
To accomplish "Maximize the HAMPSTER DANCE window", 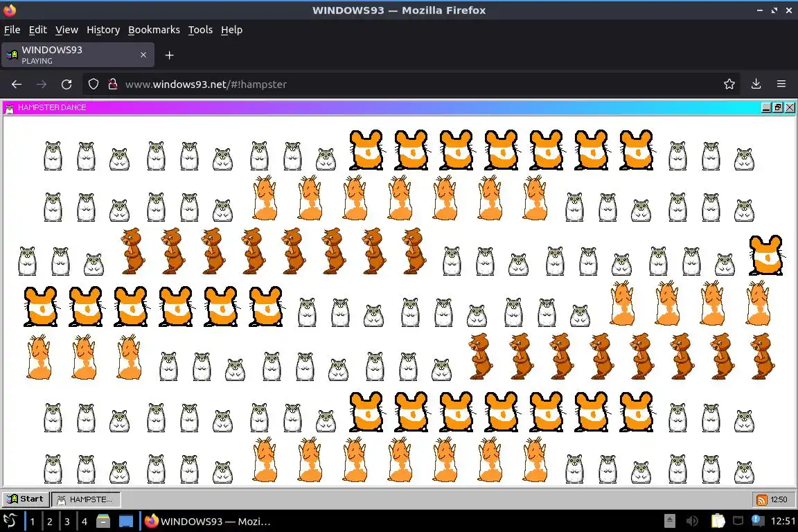I will pyautogui.click(x=778, y=107).
